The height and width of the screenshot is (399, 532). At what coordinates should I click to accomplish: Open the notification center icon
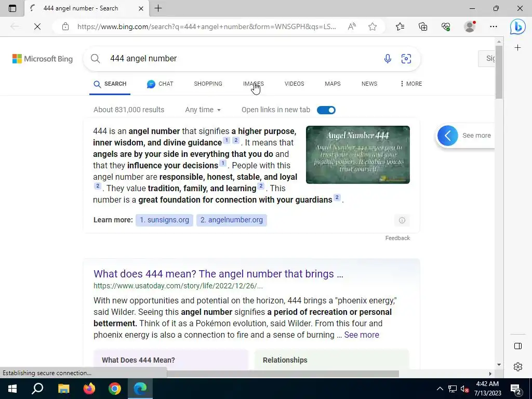(516, 389)
